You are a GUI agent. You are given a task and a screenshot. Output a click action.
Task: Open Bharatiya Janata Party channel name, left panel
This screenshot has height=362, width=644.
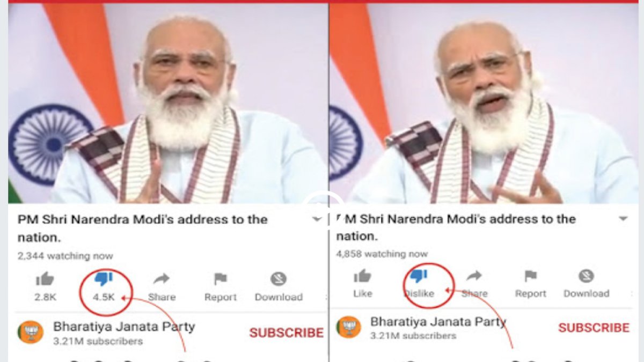[124, 326]
